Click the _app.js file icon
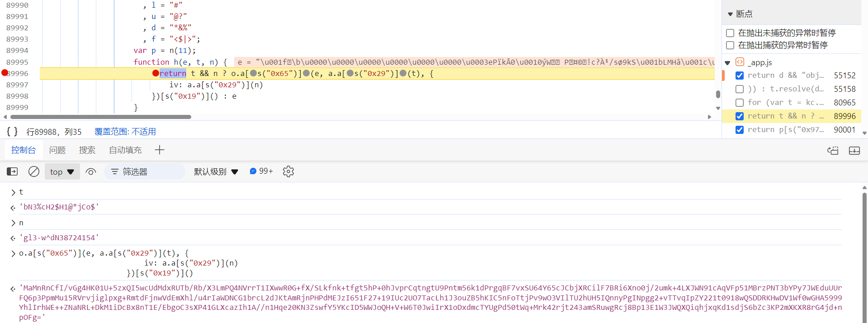 [x=740, y=62]
